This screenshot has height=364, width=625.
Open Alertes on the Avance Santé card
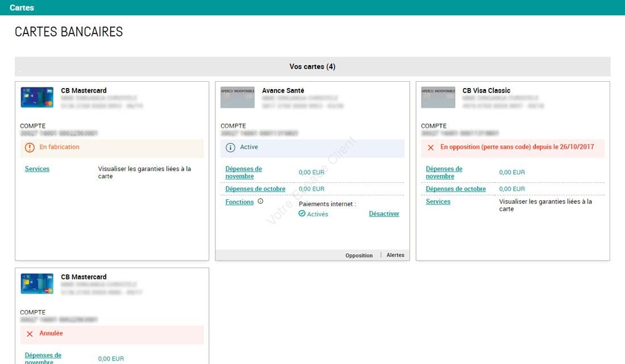395,255
